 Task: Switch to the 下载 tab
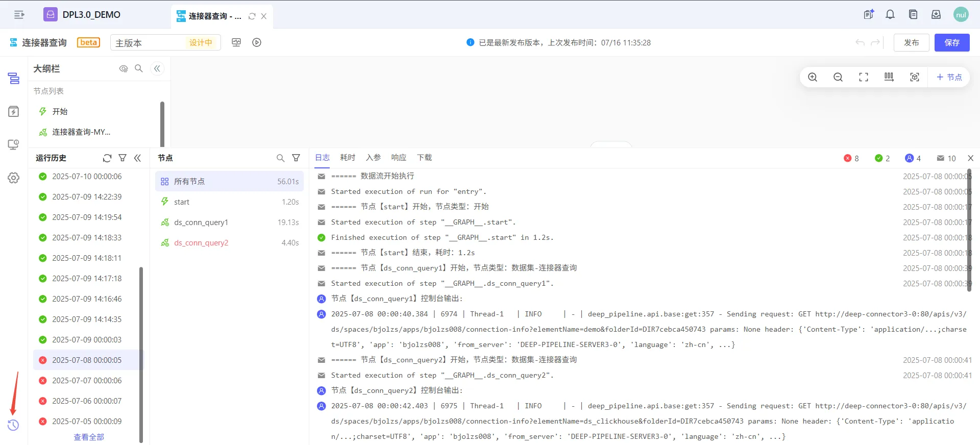(x=424, y=158)
